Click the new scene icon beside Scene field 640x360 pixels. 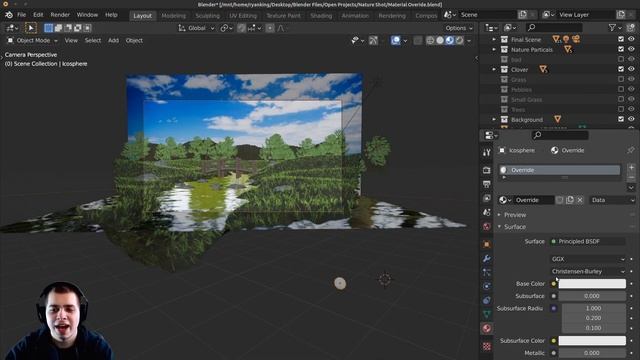[x=522, y=15]
